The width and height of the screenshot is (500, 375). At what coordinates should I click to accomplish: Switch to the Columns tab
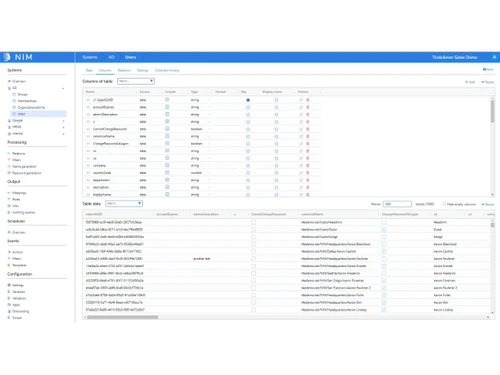click(105, 70)
